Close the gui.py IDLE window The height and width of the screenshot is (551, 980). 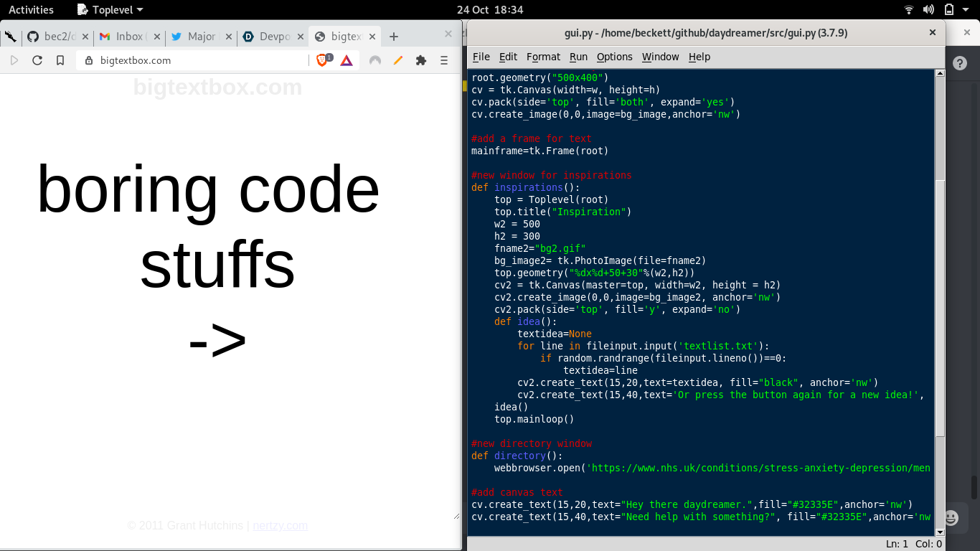pos(933,32)
